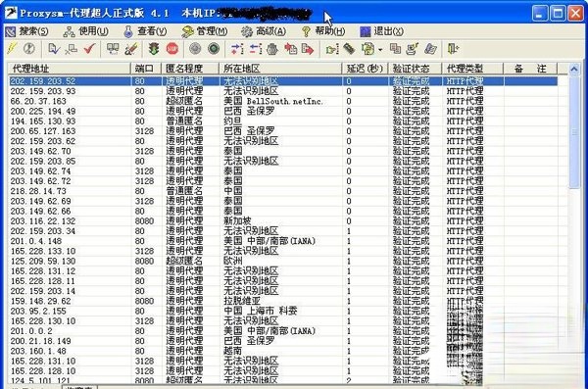
Task: Select proxy row 200.225.194.49
Action: [283, 111]
